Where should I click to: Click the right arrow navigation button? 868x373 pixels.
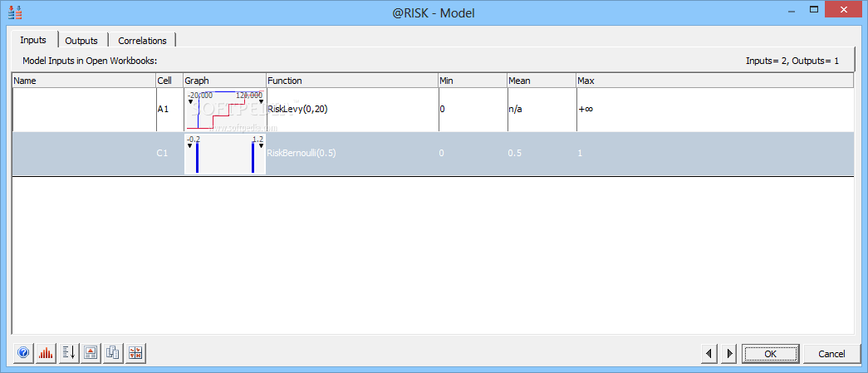(x=728, y=353)
